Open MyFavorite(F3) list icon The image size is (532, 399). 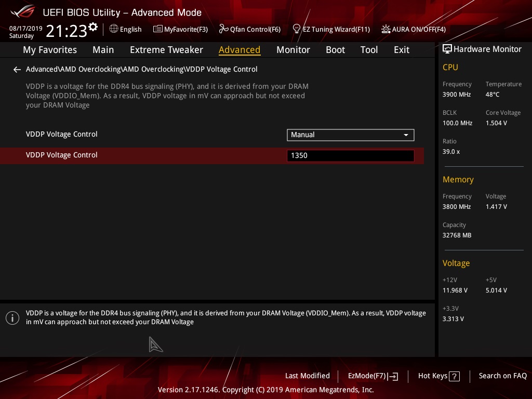coord(158,29)
